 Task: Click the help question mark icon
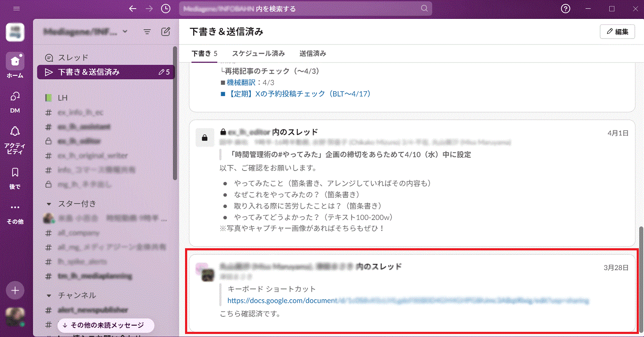tap(566, 9)
